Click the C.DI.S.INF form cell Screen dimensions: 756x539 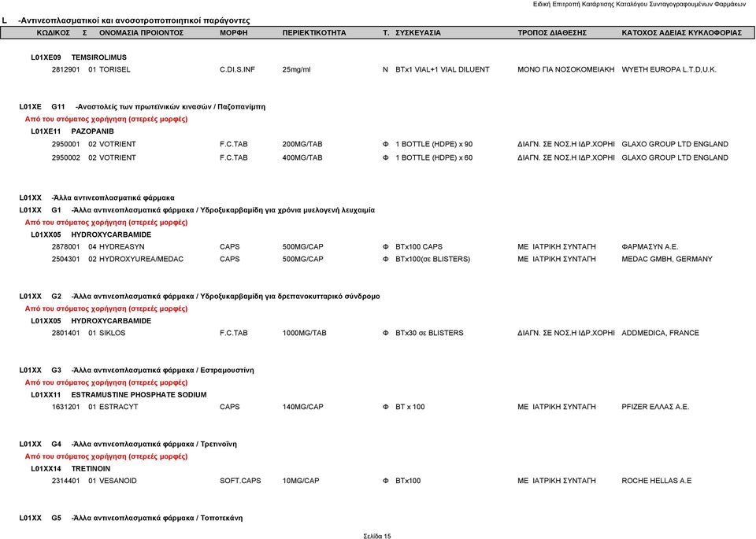(x=237, y=69)
